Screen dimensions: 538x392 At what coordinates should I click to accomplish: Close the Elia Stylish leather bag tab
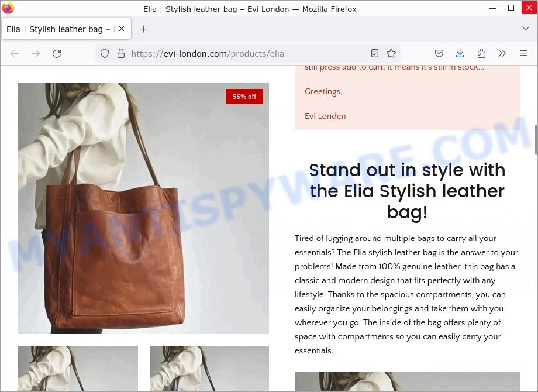pos(122,29)
